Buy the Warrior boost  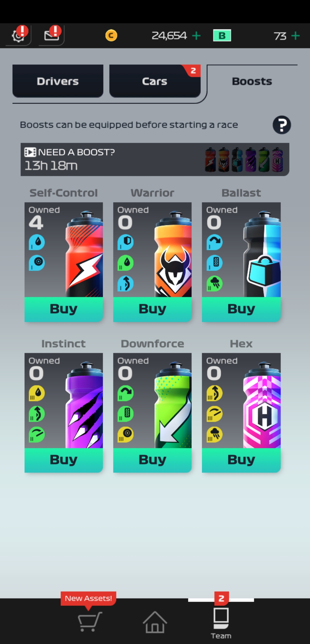[x=152, y=309]
